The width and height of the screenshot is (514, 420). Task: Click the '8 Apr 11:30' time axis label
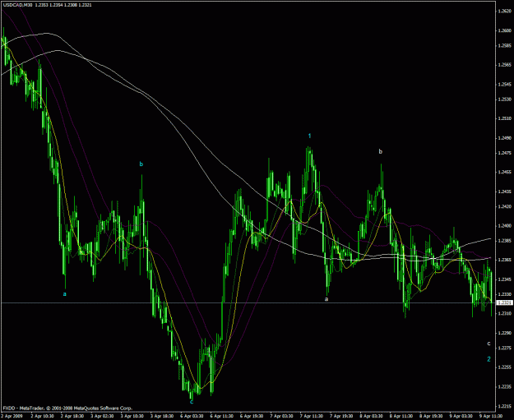[x=401, y=416]
